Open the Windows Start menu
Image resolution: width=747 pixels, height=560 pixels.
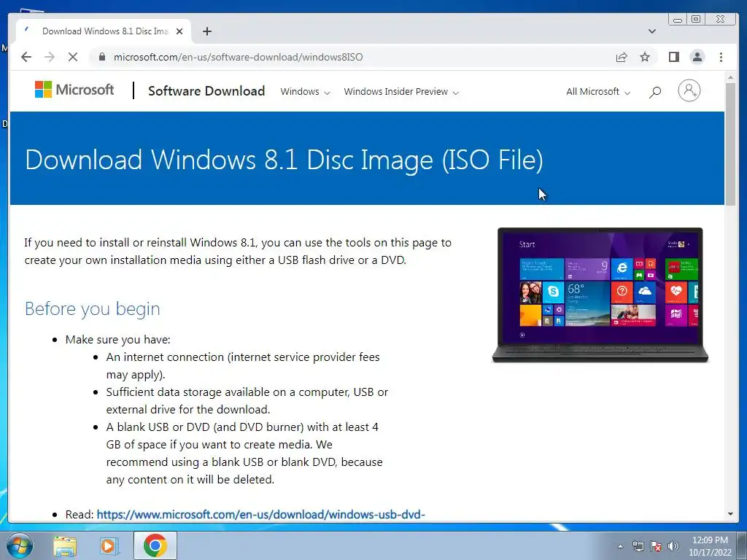(x=20, y=545)
